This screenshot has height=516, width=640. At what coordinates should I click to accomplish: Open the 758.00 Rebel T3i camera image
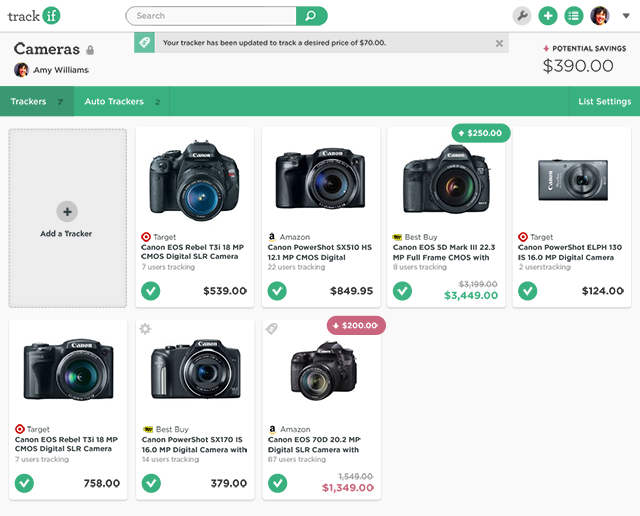68,369
